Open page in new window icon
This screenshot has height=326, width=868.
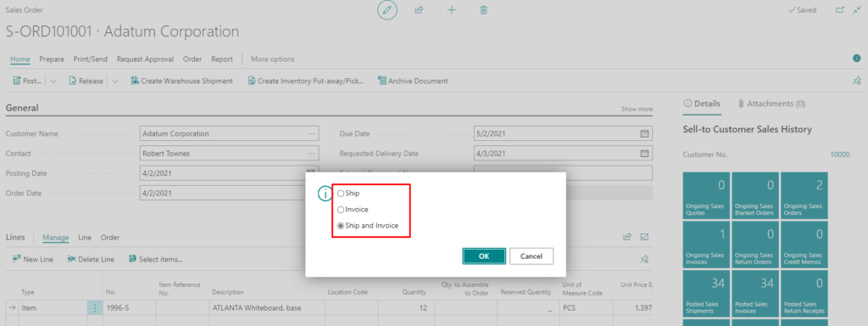[840, 10]
